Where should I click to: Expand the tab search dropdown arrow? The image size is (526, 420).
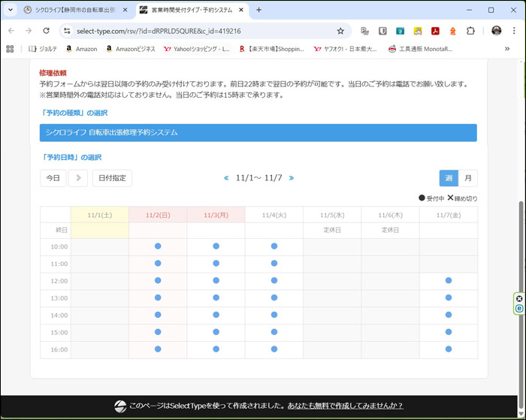[x=11, y=10]
